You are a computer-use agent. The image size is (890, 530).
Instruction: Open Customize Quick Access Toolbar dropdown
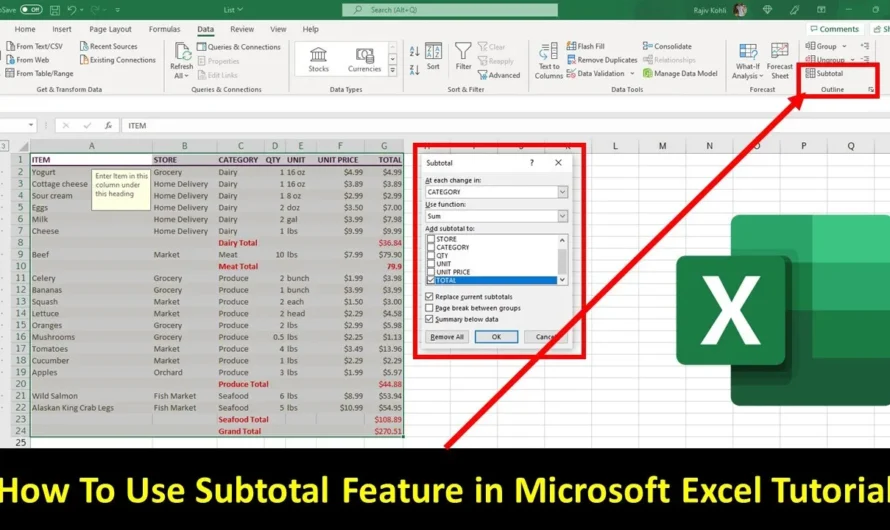pos(117,10)
